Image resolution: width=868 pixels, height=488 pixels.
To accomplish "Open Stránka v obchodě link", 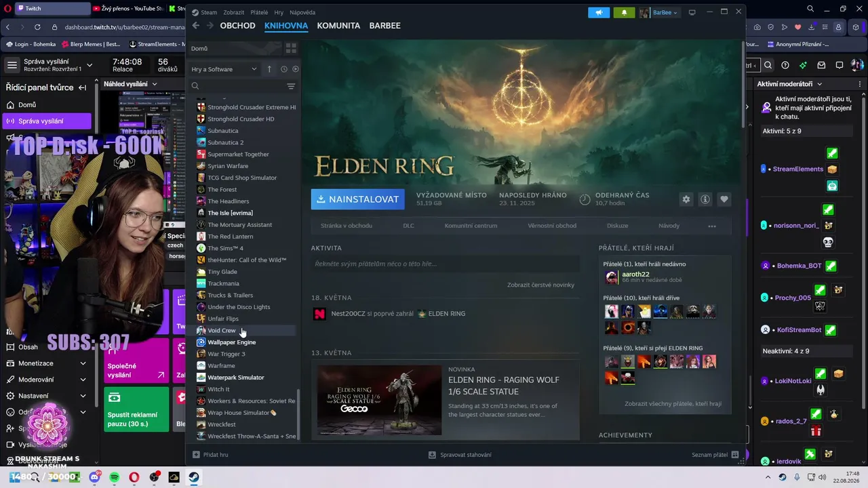I will (346, 226).
